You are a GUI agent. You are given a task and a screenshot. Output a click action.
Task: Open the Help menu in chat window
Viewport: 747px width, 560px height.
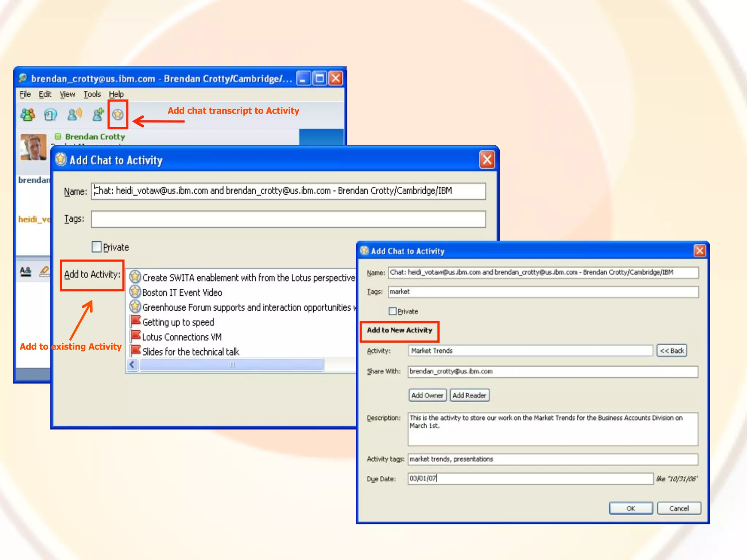coord(116,94)
